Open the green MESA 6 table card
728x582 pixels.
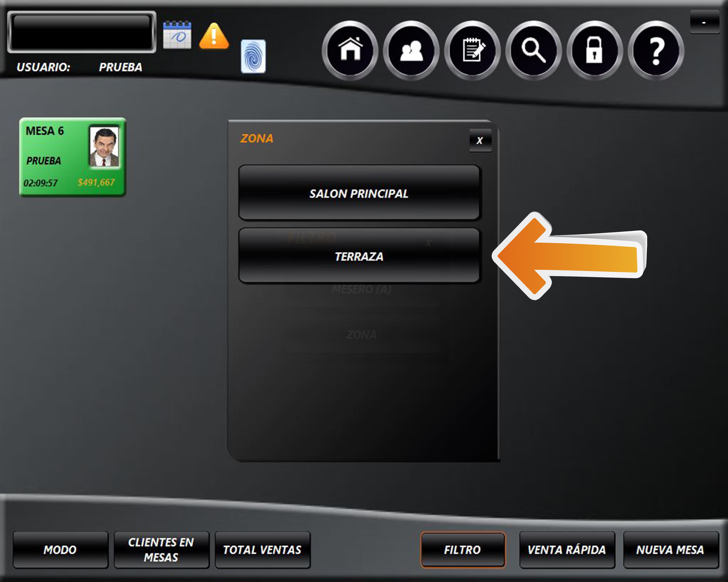pos(72,157)
